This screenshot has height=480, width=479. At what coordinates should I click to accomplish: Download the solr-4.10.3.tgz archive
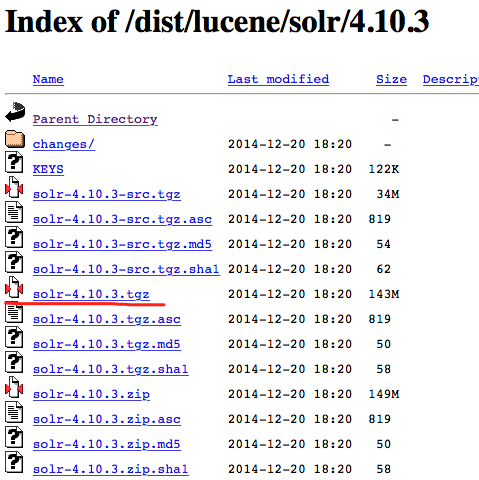tap(91, 294)
